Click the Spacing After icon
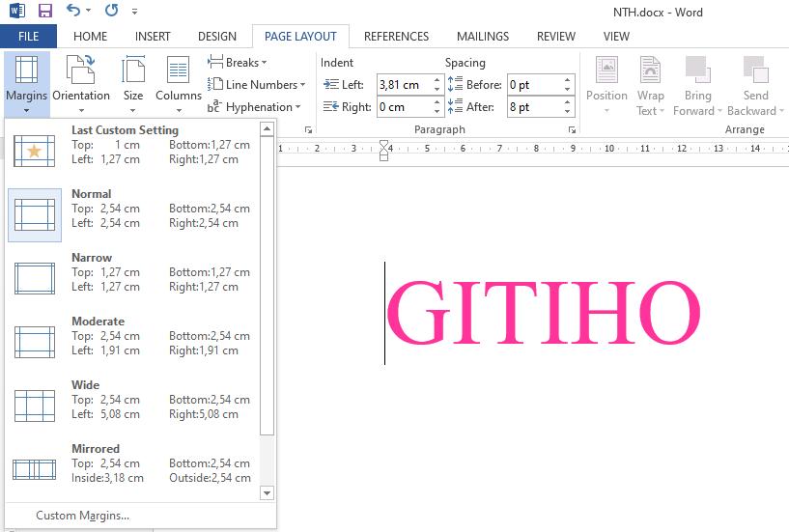The image size is (789, 532). [x=456, y=105]
